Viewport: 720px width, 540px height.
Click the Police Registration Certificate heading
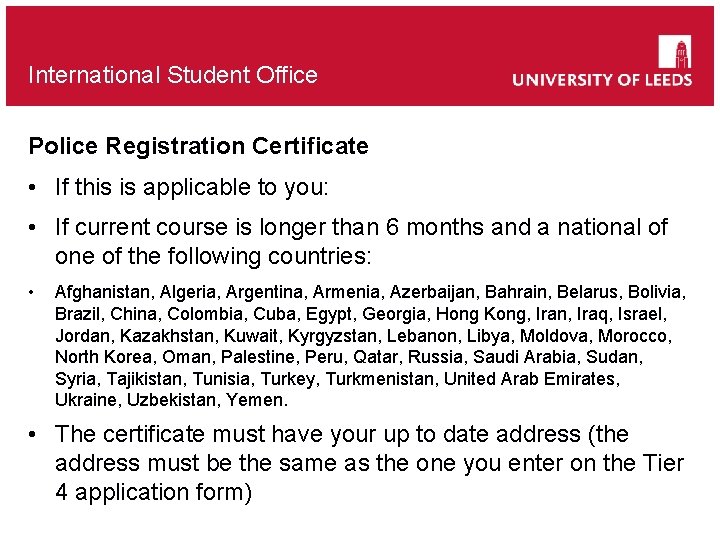coord(198,146)
